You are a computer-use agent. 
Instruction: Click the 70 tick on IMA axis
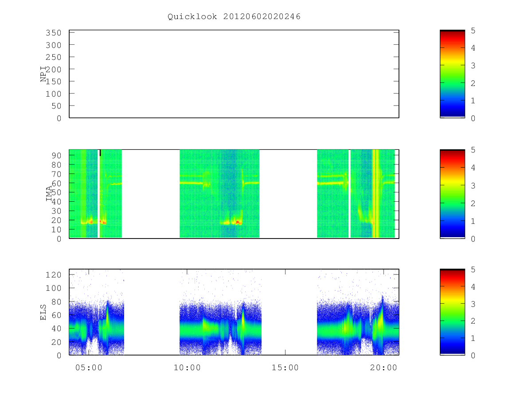56,174
